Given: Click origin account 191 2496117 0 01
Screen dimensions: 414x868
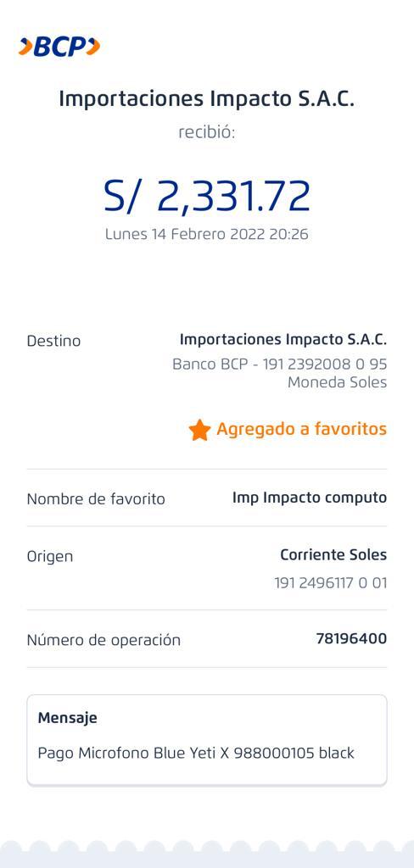Looking at the screenshot, I should tap(330, 583).
